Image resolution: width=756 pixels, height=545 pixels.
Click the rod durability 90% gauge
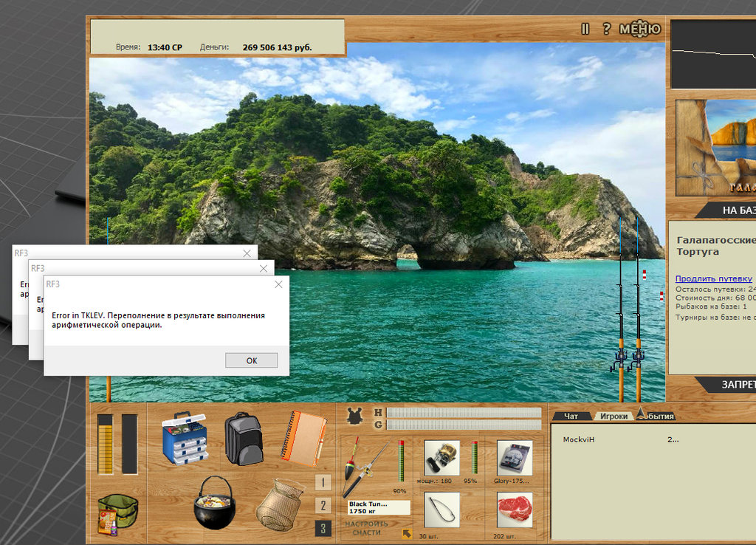point(401,461)
